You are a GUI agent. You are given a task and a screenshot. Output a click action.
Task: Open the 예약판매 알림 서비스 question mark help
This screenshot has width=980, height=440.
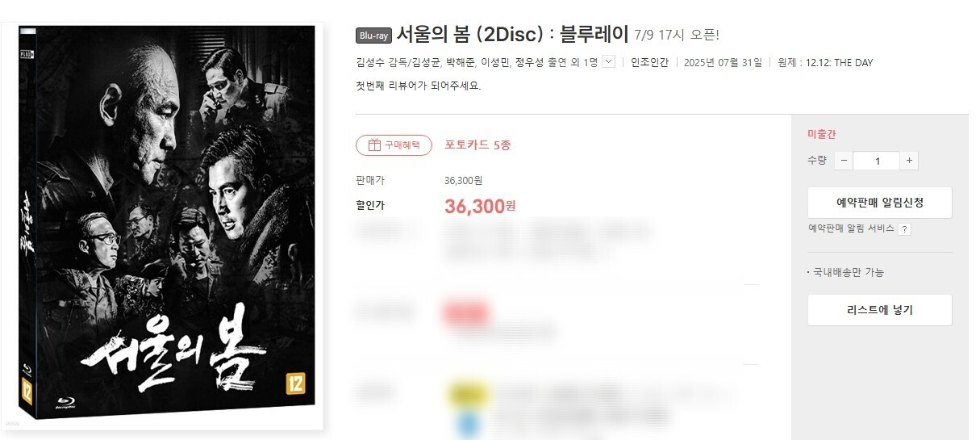click(905, 229)
